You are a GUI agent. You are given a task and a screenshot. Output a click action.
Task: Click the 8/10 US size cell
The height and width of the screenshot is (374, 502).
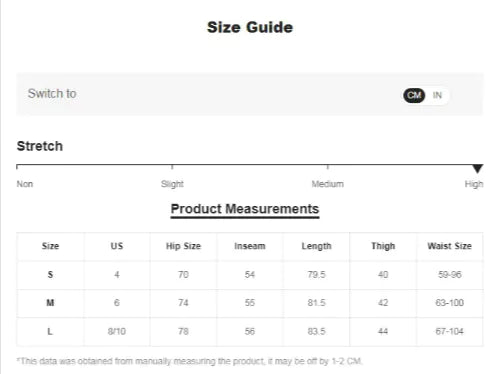[x=117, y=331]
